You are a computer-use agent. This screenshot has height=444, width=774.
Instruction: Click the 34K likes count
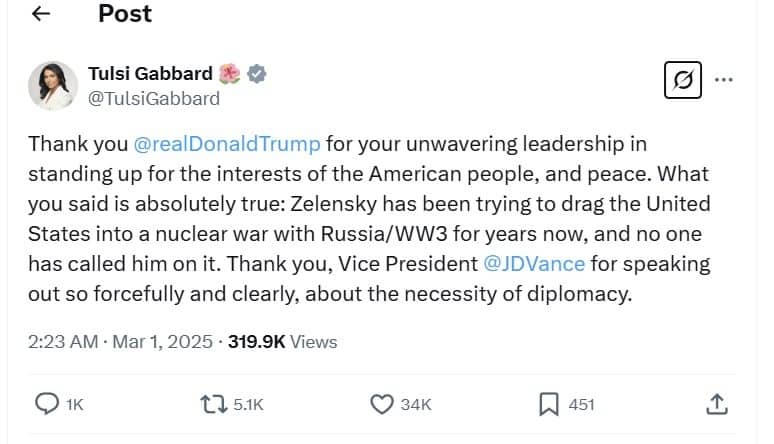tap(415, 405)
